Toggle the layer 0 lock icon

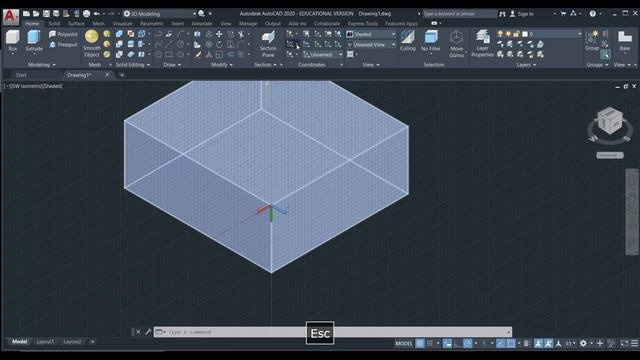516,34
